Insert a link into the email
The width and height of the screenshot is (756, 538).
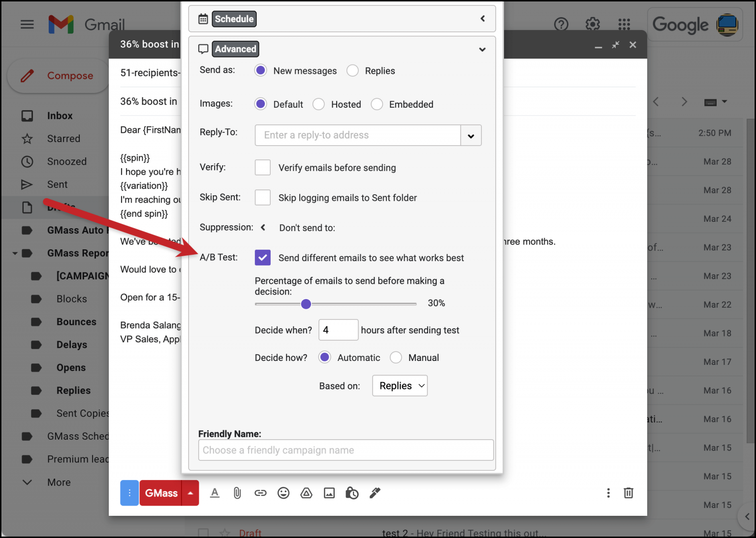[260, 493]
